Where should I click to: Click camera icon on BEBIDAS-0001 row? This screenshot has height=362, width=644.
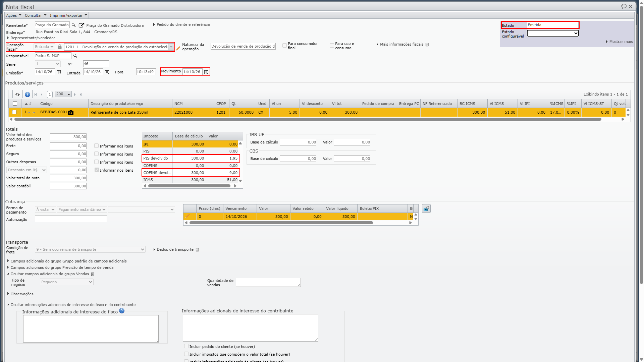pyautogui.click(x=71, y=113)
